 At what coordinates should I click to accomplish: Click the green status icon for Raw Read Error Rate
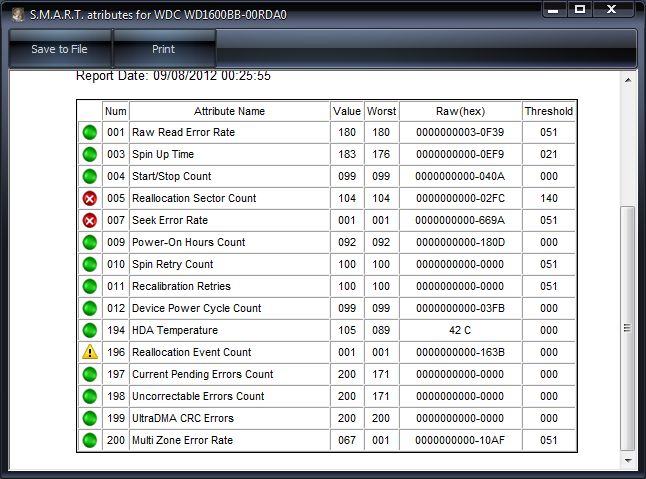click(90, 133)
